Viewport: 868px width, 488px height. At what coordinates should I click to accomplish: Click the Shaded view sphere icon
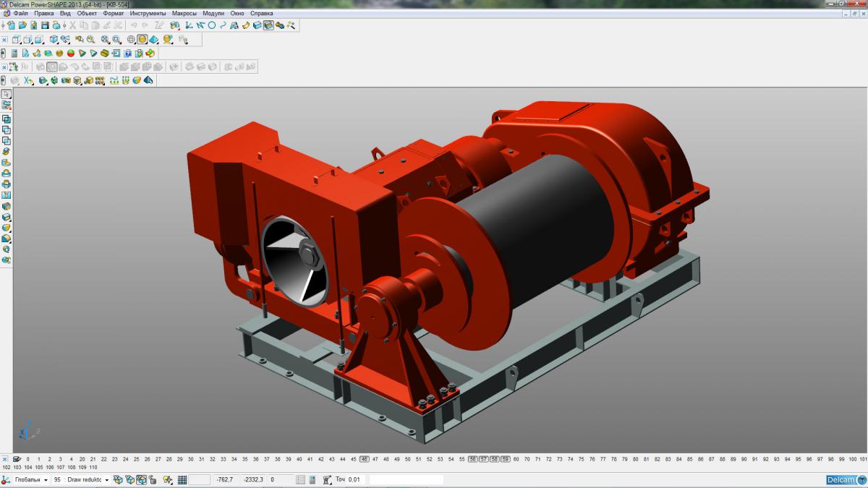pos(142,40)
